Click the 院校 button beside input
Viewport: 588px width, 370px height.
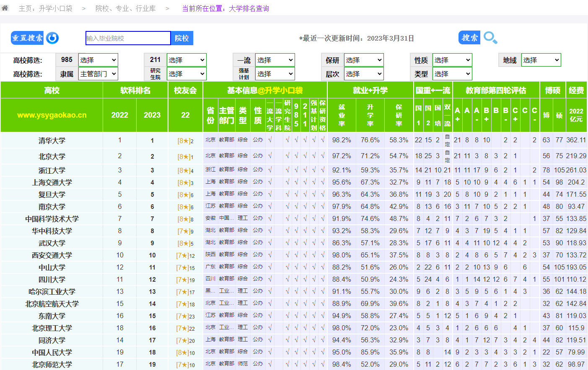(x=182, y=38)
